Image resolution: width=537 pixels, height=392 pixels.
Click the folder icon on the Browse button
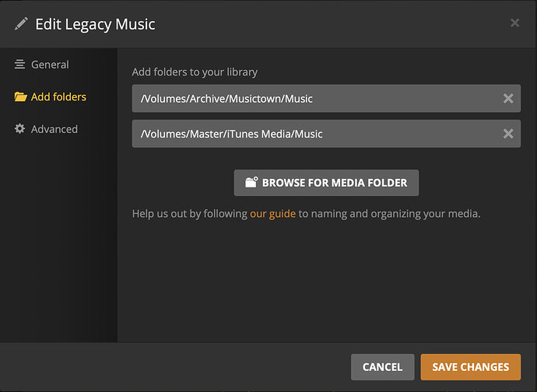click(251, 183)
